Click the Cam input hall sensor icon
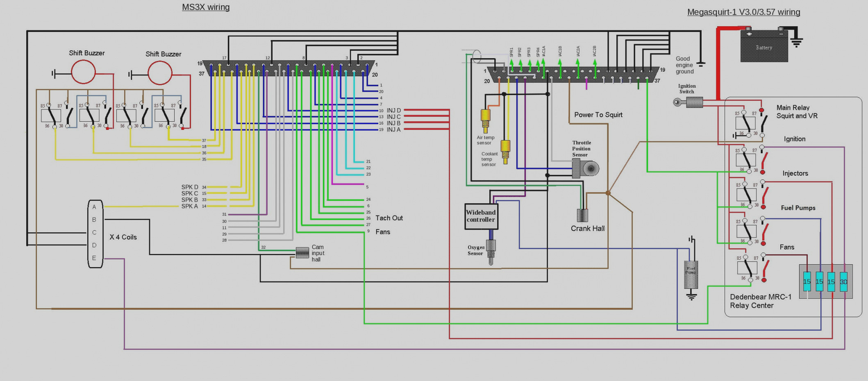The height and width of the screenshot is (381, 868). 302,253
